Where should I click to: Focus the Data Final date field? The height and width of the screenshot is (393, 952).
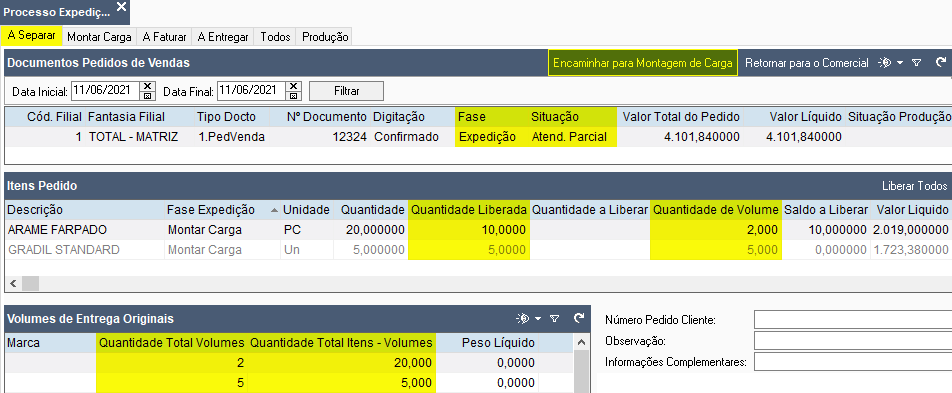[x=252, y=91]
